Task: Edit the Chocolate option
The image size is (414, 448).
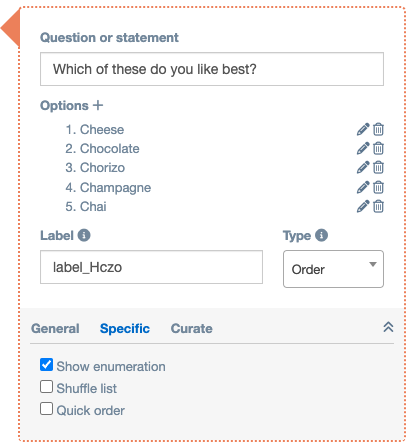Action: (363, 148)
